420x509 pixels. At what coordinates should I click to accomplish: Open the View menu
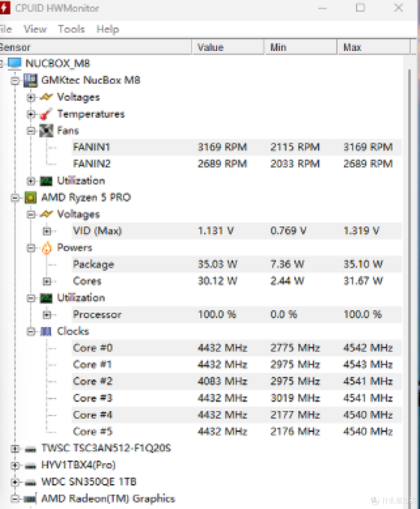pyautogui.click(x=35, y=29)
